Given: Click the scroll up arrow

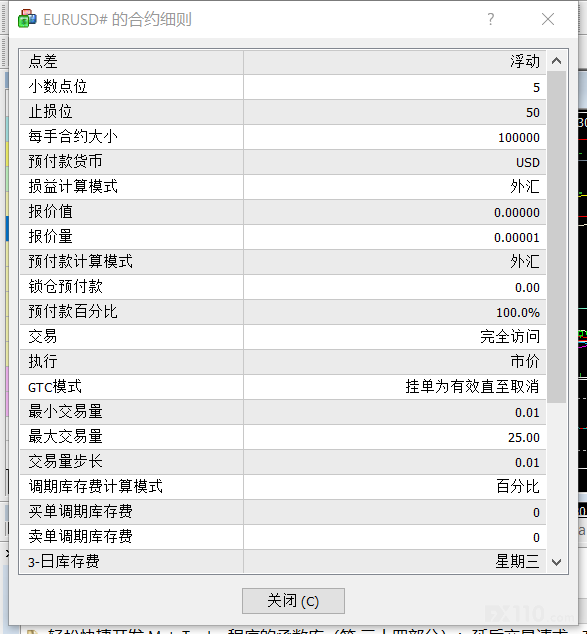Looking at the screenshot, I should pyautogui.click(x=557, y=61).
